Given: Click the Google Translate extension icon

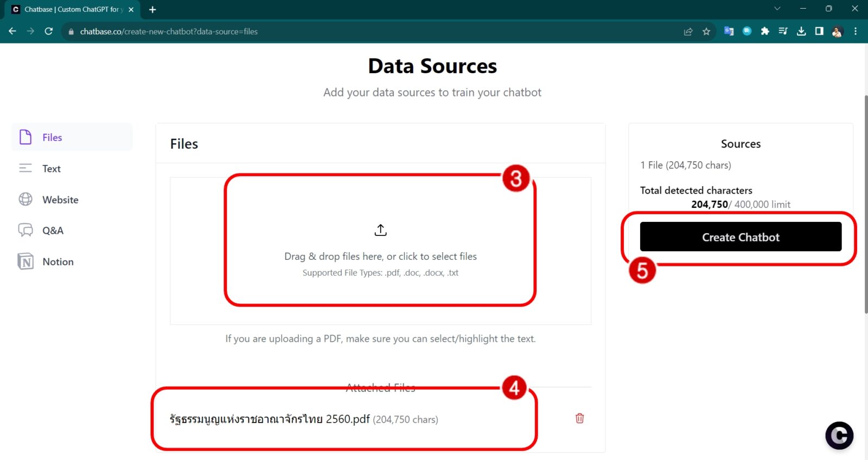Looking at the screenshot, I should (x=729, y=31).
